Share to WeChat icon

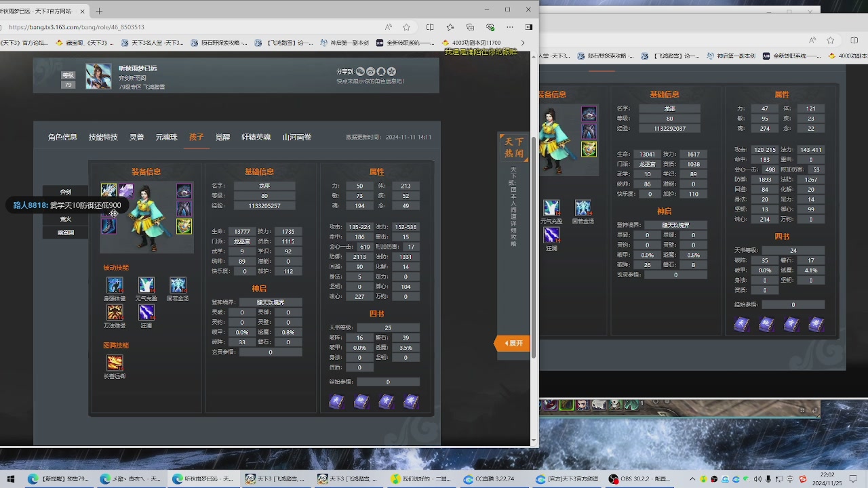click(360, 71)
